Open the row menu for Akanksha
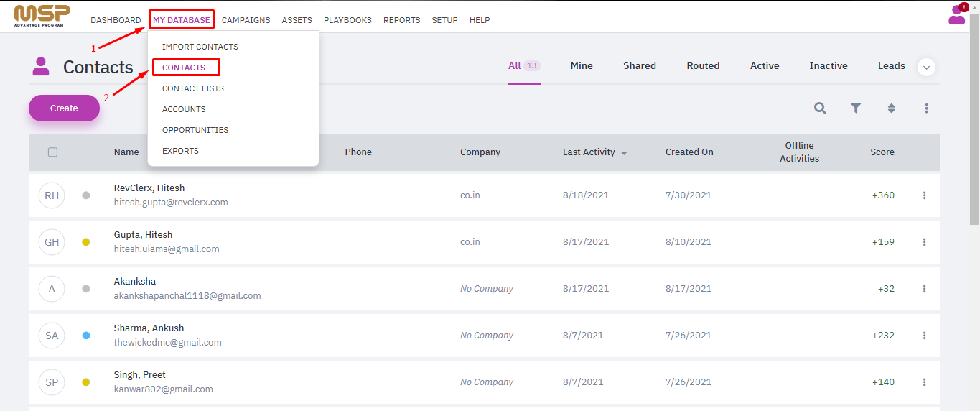Image resolution: width=980 pixels, height=411 pixels. pos(924,289)
